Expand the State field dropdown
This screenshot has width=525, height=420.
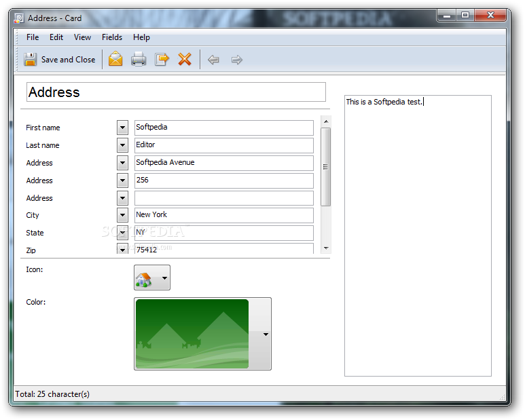pos(122,233)
